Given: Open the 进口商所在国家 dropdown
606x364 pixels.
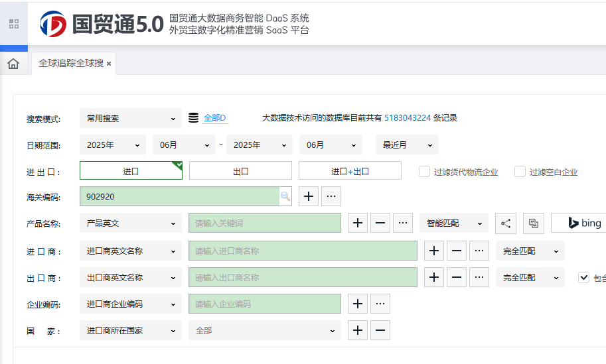Looking at the screenshot, I should point(131,330).
